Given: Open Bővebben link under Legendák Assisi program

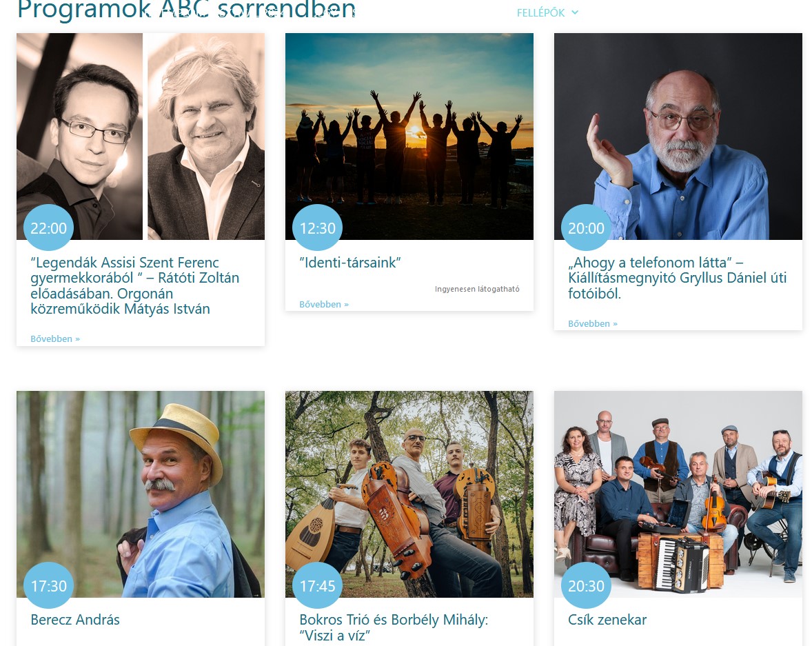Looking at the screenshot, I should (x=55, y=339).
